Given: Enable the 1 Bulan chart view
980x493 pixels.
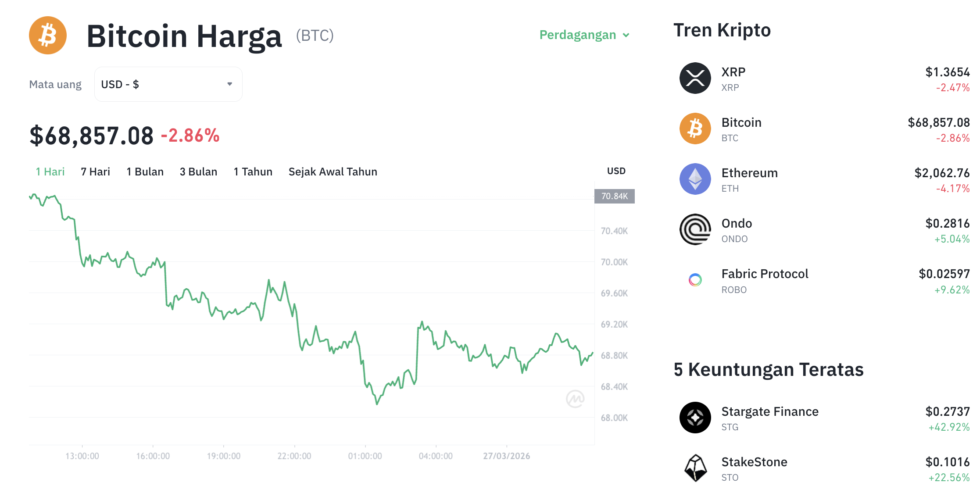Looking at the screenshot, I should [145, 171].
